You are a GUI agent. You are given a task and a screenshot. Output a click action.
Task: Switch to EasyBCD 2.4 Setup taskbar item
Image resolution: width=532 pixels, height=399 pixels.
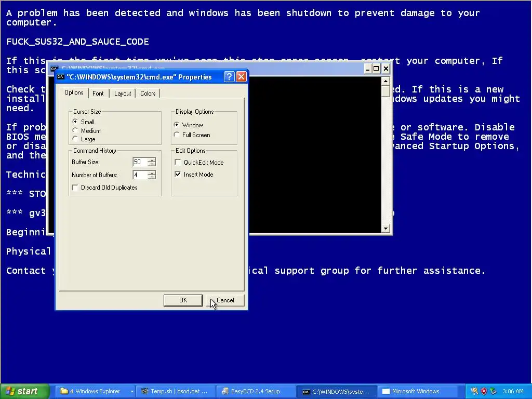pyautogui.click(x=256, y=391)
